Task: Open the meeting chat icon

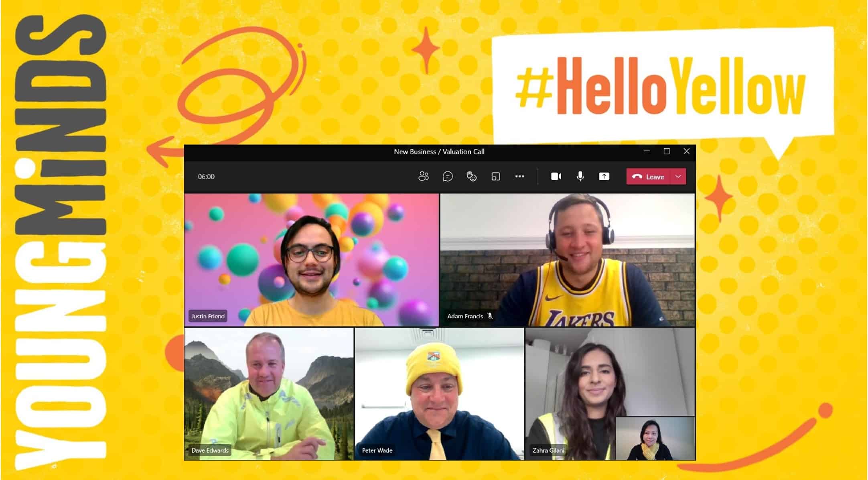Action: [x=448, y=176]
